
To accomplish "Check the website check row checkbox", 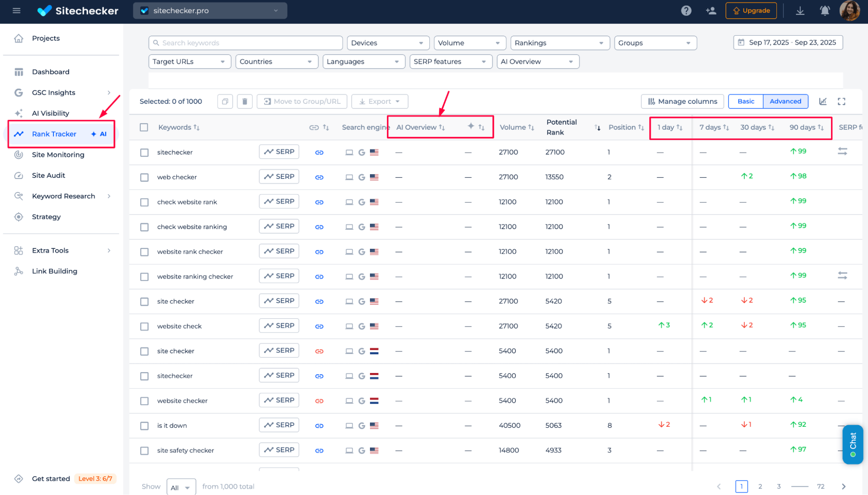I will (144, 327).
